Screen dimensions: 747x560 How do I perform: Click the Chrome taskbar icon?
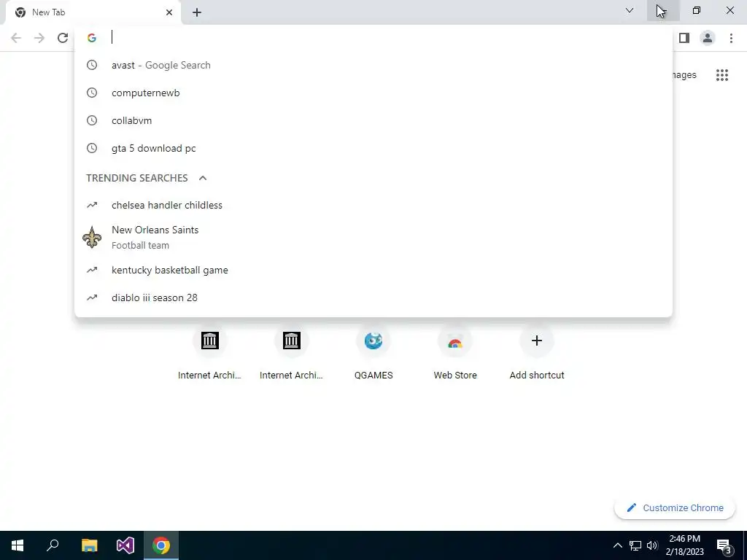[x=161, y=545]
